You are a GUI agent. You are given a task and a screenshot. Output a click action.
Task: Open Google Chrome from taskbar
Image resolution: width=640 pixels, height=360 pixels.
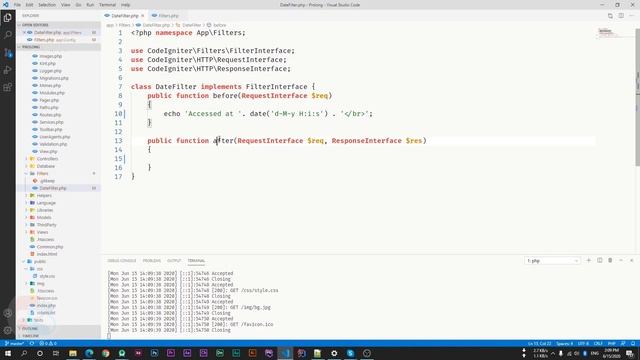tap(106, 353)
